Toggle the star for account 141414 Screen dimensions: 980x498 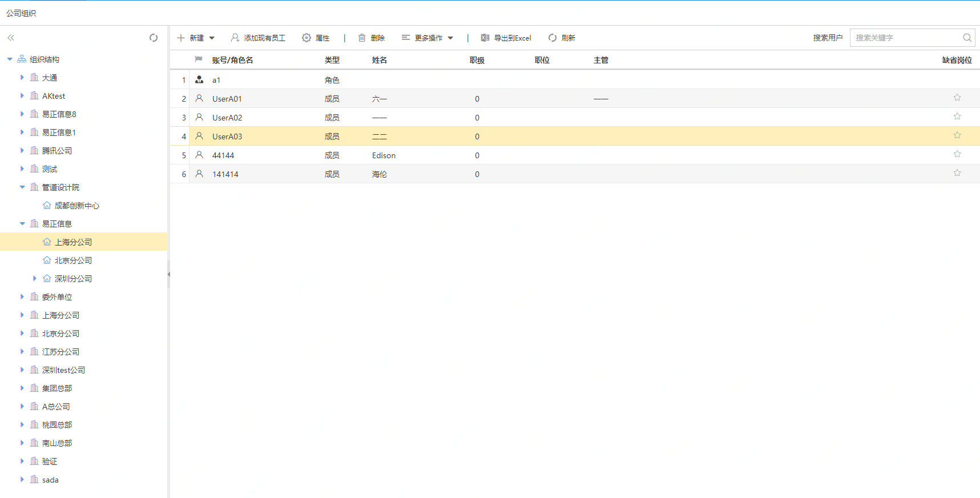(957, 173)
